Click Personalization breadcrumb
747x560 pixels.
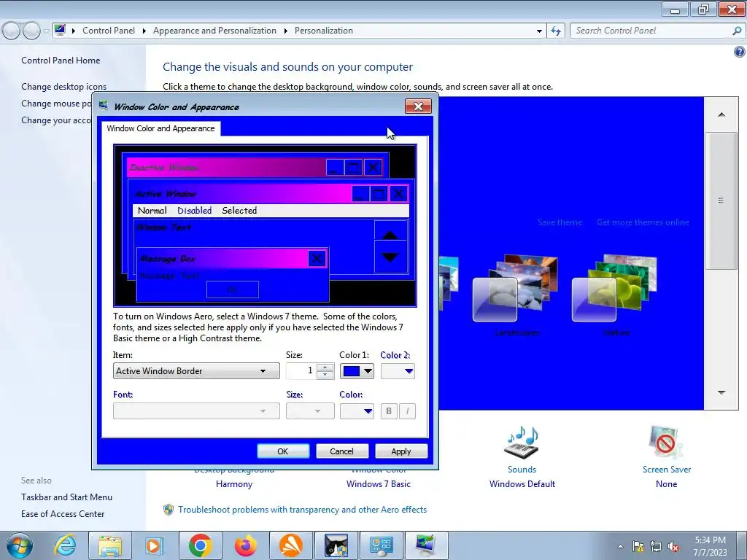click(323, 31)
